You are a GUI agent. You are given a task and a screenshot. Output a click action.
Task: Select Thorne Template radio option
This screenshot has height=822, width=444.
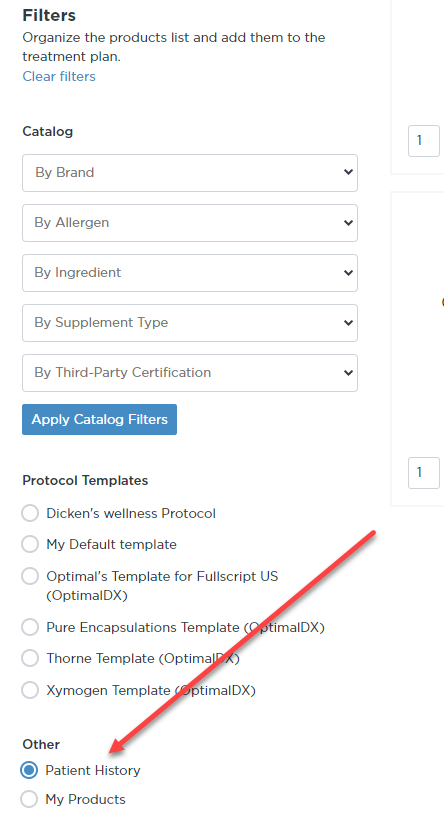click(30, 658)
